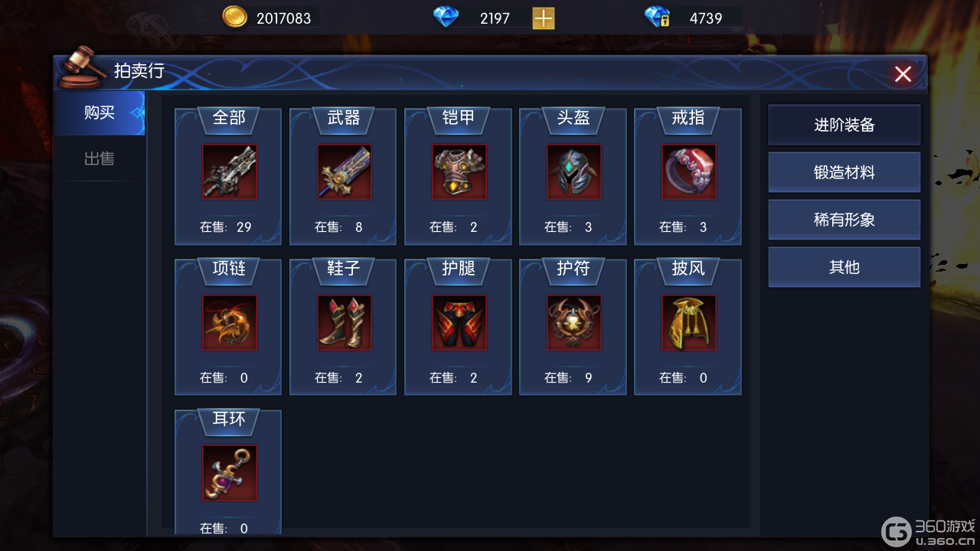This screenshot has width=980, height=551.
Task: Open the 鞋子 boots category
Action: pyautogui.click(x=344, y=328)
